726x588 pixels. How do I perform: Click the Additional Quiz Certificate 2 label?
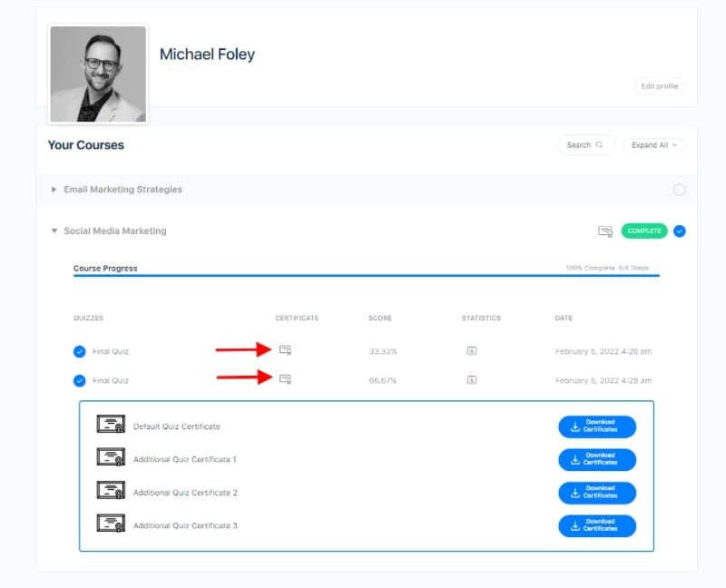[x=185, y=493]
